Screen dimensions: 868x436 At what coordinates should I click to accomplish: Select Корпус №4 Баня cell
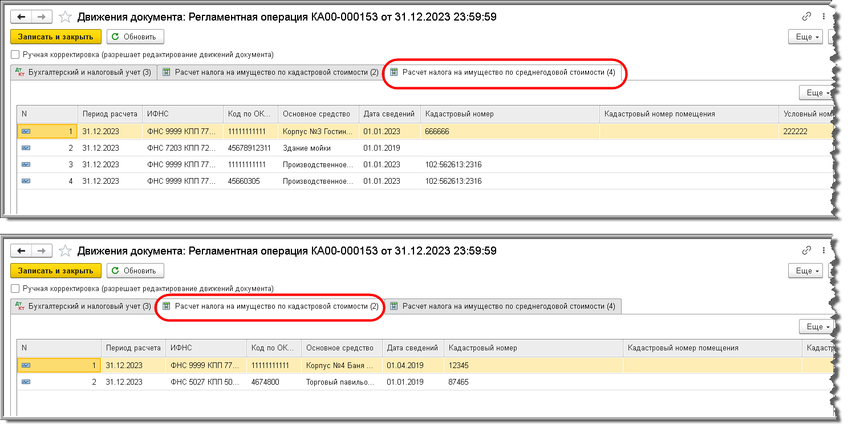(x=341, y=365)
